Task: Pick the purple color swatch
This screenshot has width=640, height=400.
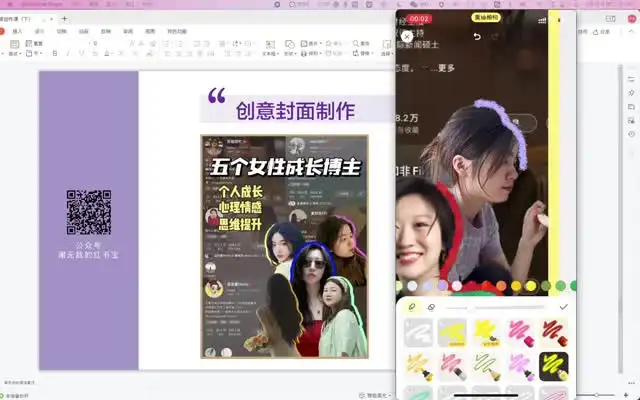Action: (x=442, y=286)
